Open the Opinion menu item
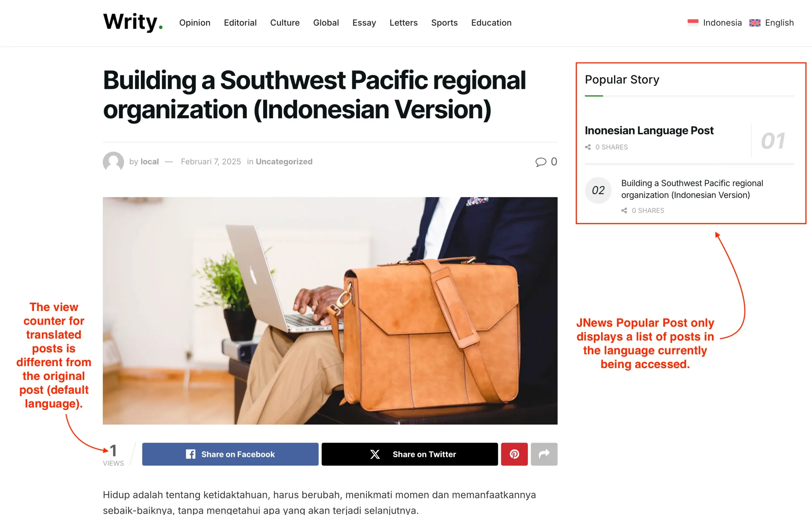This screenshot has width=812, height=515. [194, 23]
